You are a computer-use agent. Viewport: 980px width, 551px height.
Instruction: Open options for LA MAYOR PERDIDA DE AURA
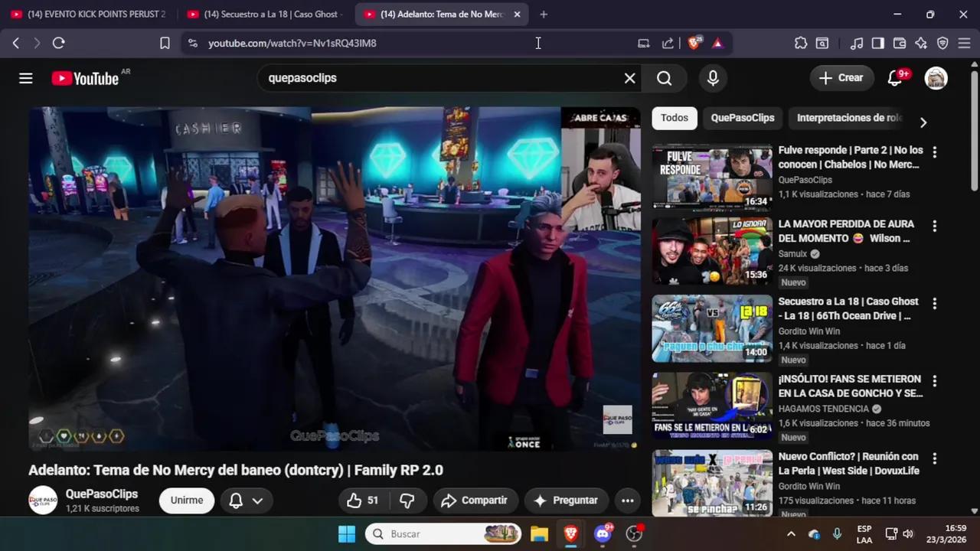click(x=934, y=227)
